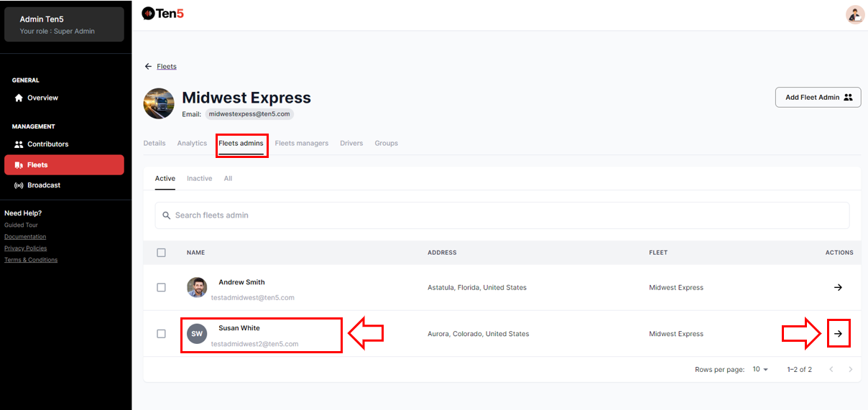Open Susan White's row arrow action
The width and height of the screenshot is (868, 410).
pyautogui.click(x=838, y=334)
